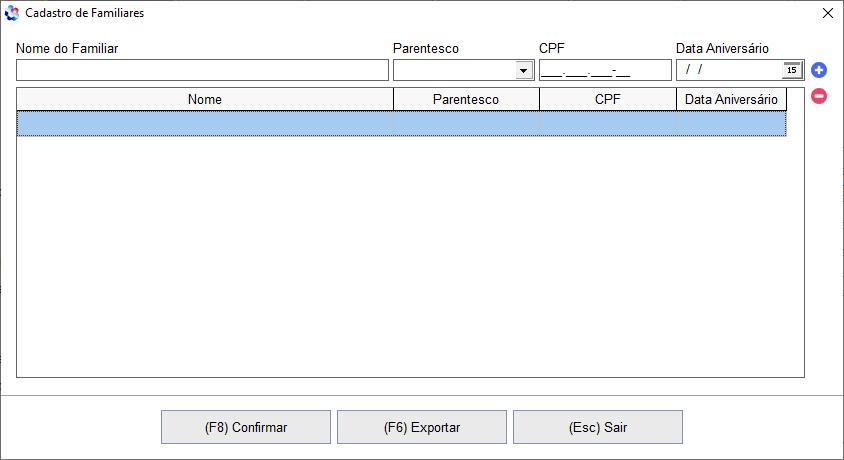Click the CPF cell of selected row
844x460 pixels.
[608, 124]
